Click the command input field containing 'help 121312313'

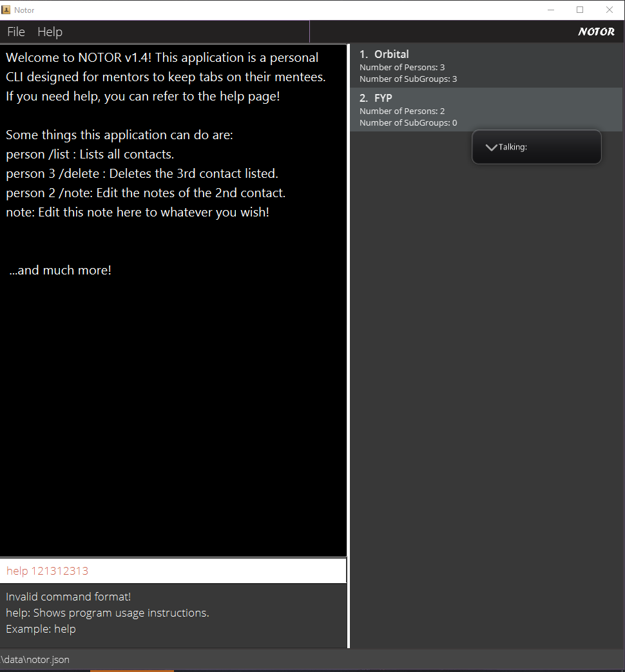click(x=173, y=571)
